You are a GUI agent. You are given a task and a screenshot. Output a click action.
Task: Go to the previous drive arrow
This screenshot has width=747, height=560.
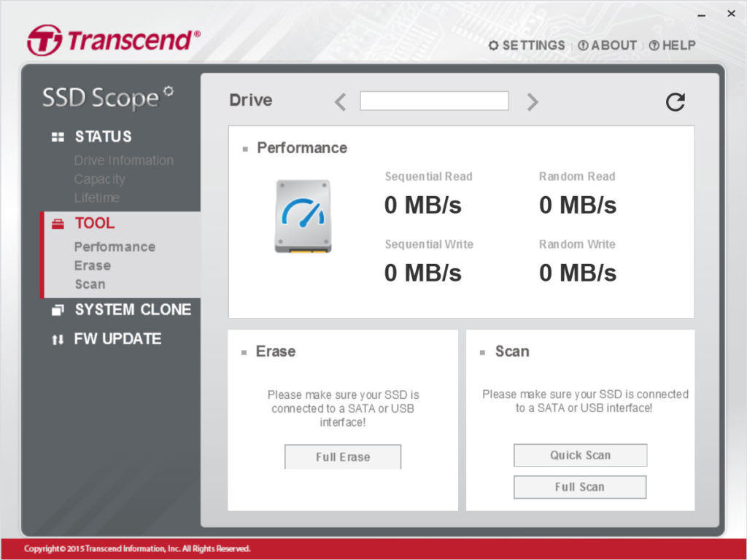coord(340,102)
